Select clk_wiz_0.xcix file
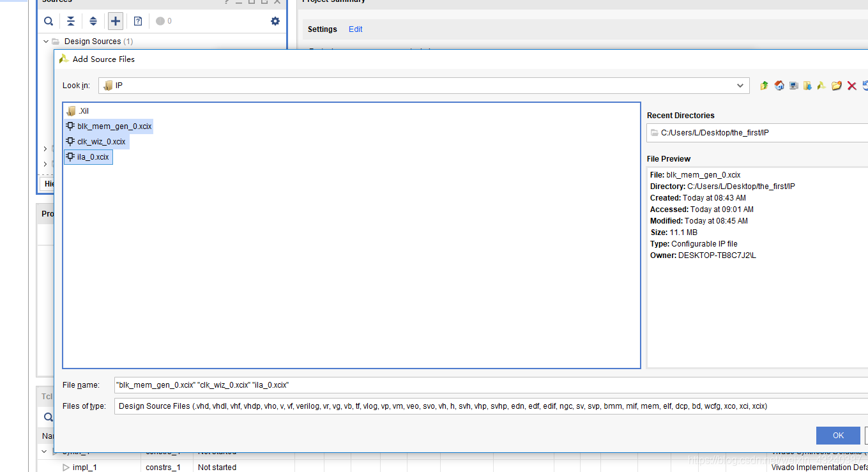The image size is (868, 472). click(96, 142)
